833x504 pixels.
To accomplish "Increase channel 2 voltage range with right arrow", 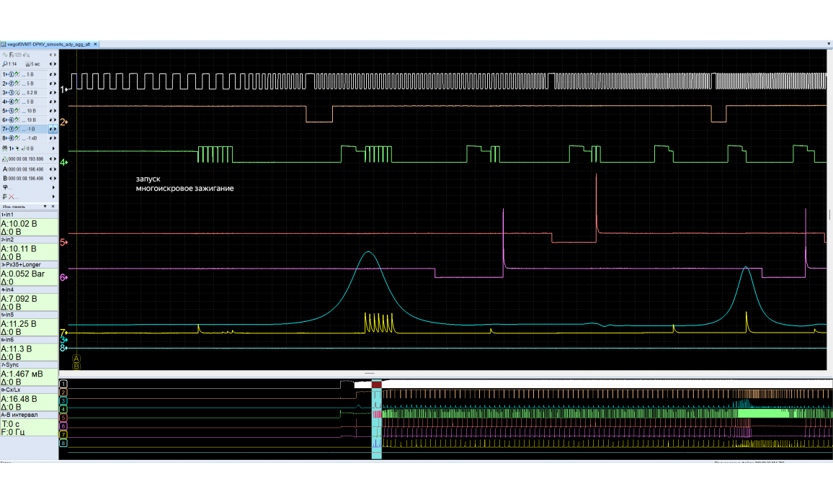I will pos(54,84).
